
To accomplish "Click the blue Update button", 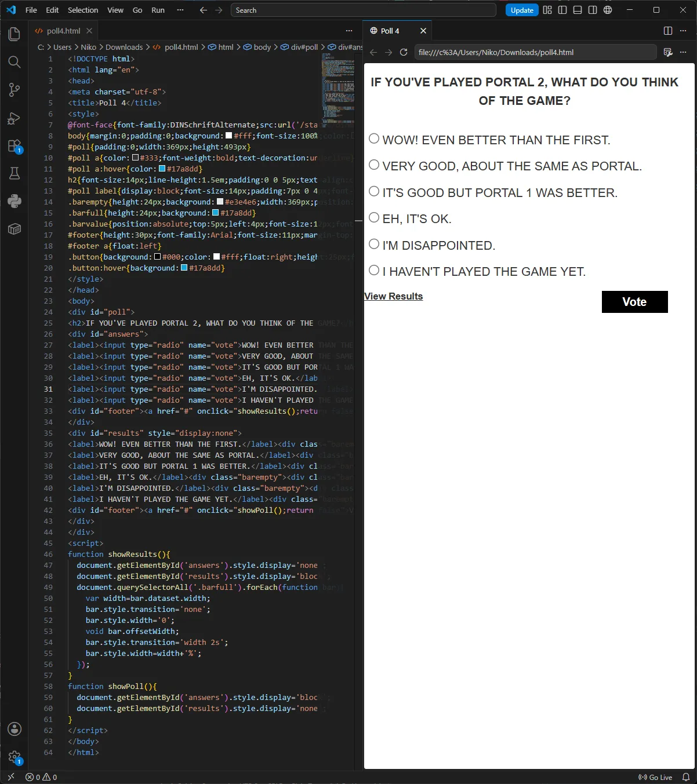I will pos(522,10).
